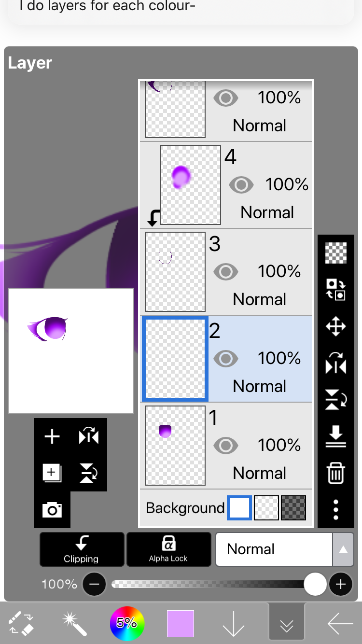The height and width of the screenshot is (644, 362).
Task: Open the Normal blend mode dropdown
Action: [285, 549]
